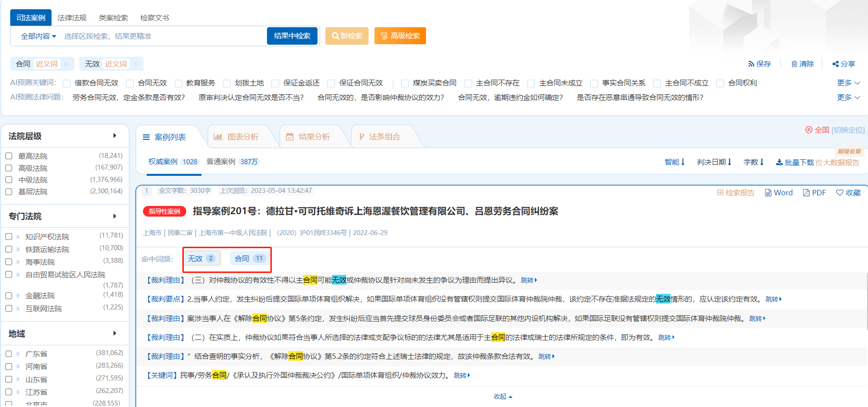The width and height of the screenshot is (868, 407).
Task: Remove the 合同 keyword tag
Action: [67, 64]
